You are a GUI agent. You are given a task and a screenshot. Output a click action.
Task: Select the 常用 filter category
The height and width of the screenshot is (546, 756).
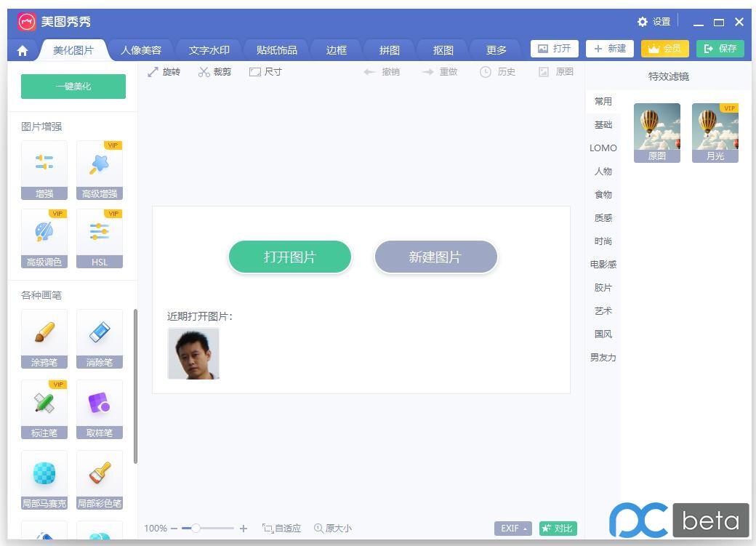pos(603,101)
